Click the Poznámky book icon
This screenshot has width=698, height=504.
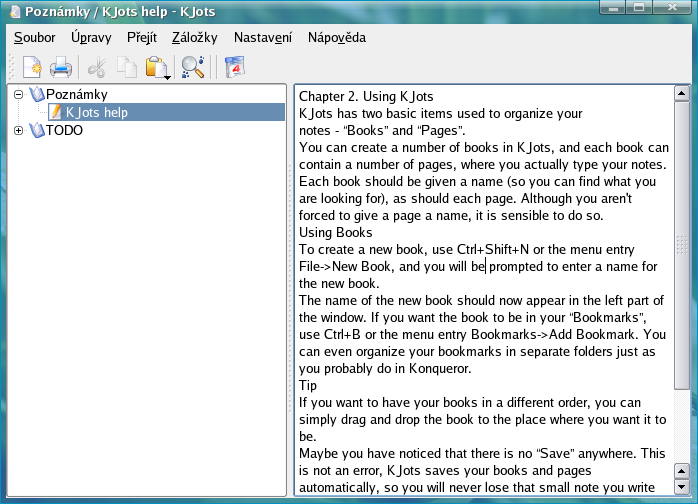click(x=37, y=94)
